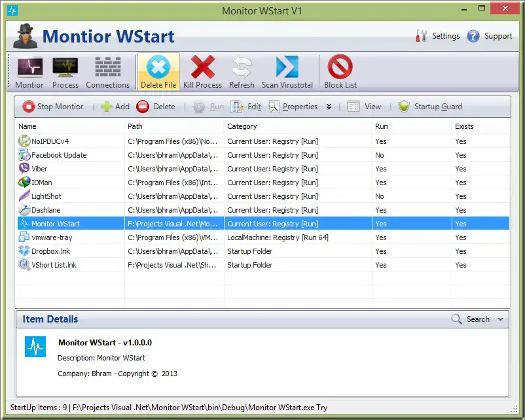Image resolution: width=525 pixels, height=420 pixels.
Task: Click Exists 'Yes' for Viber row
Action: click(x=461, y=169)
